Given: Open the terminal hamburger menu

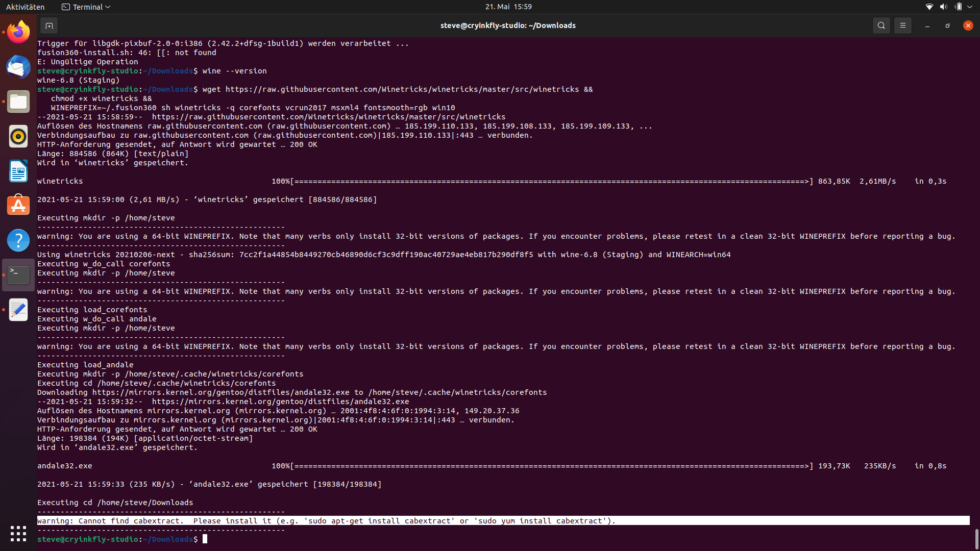Looking at the screenshot, I should pyautogui.click(x=902, y=26).
